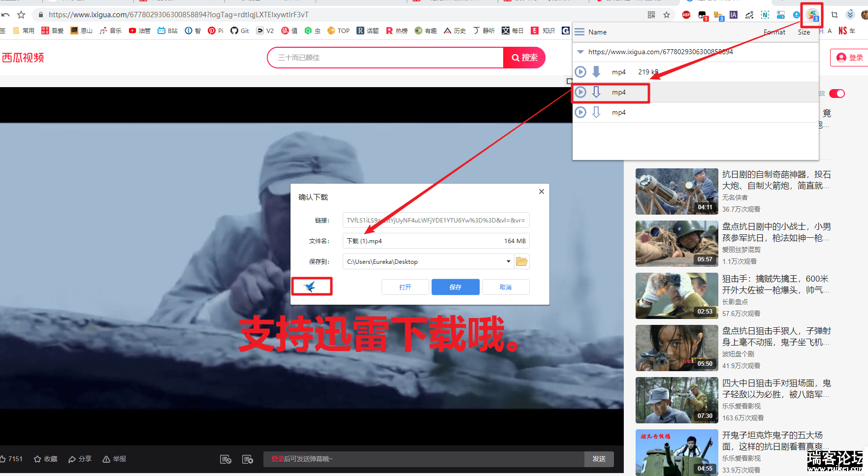Download the 219 kB mp4 file
The height and width of the screenshot is (476, 868).
[596, 72]
